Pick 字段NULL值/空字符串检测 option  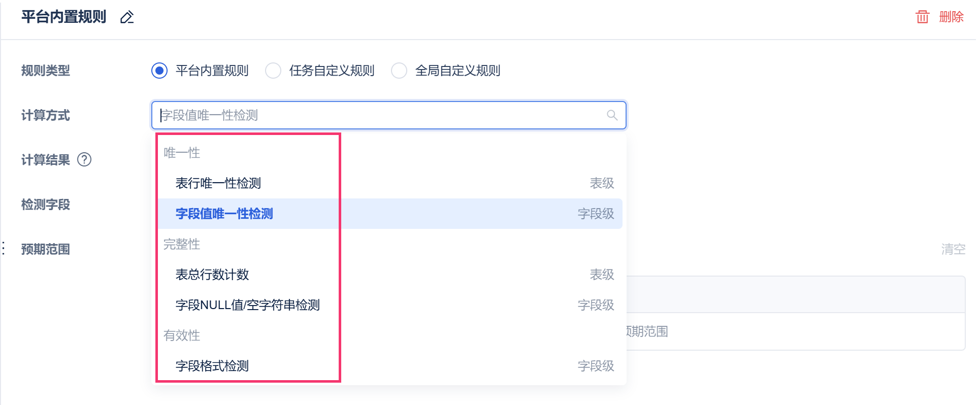(390, 305)
